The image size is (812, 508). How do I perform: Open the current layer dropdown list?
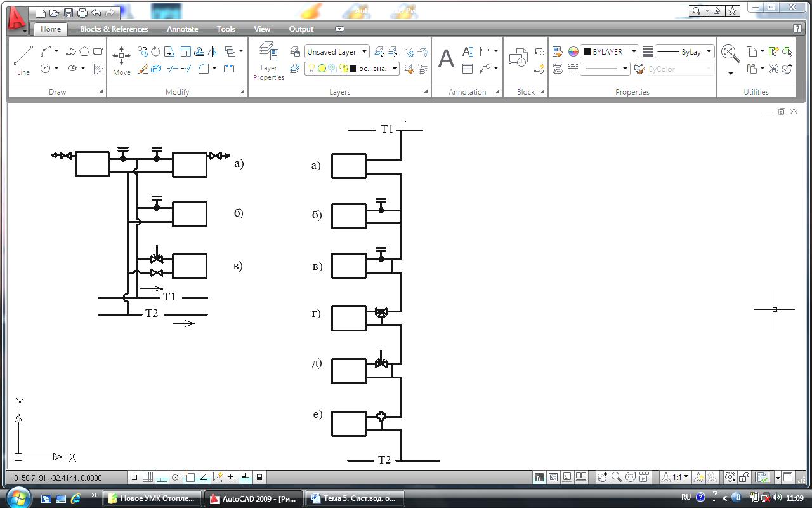pos(352,68)
